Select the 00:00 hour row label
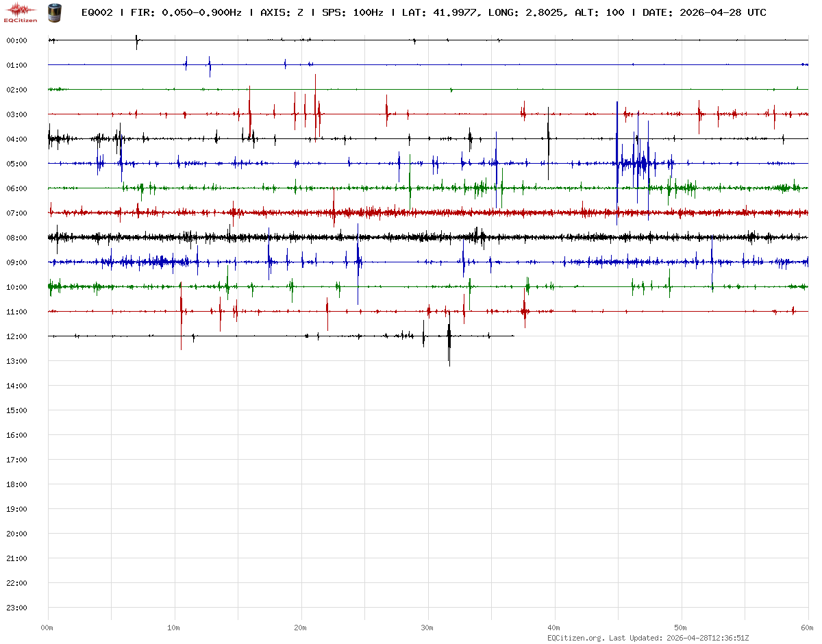This screenshot has height=644, width=822. point(16,40)
